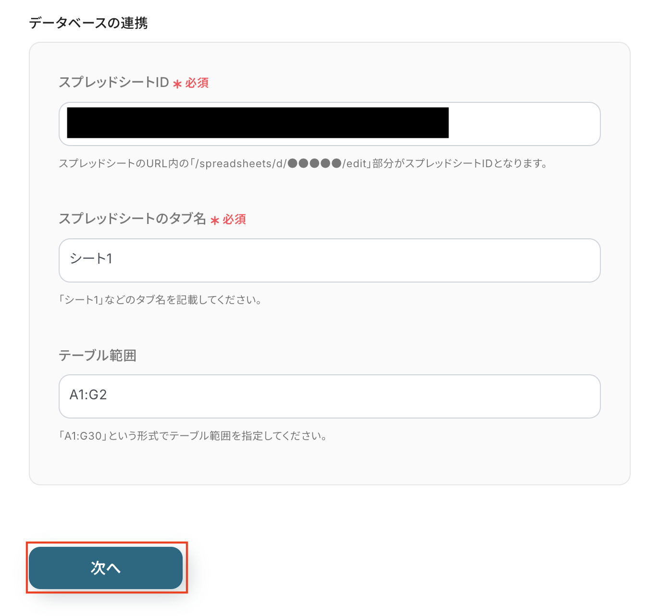Click the red asterisk beside スプレッドシートのタブ名

click(215, 221)
